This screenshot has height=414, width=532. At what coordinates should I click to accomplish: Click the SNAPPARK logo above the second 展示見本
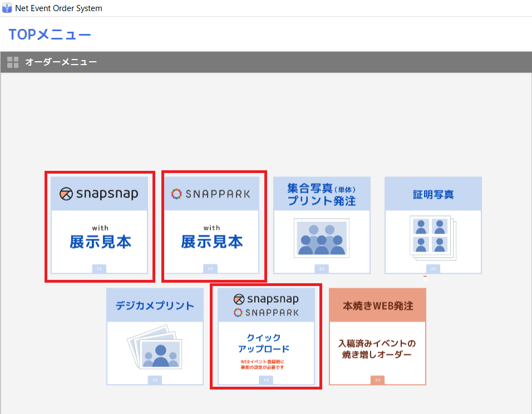tap(211, 194)
